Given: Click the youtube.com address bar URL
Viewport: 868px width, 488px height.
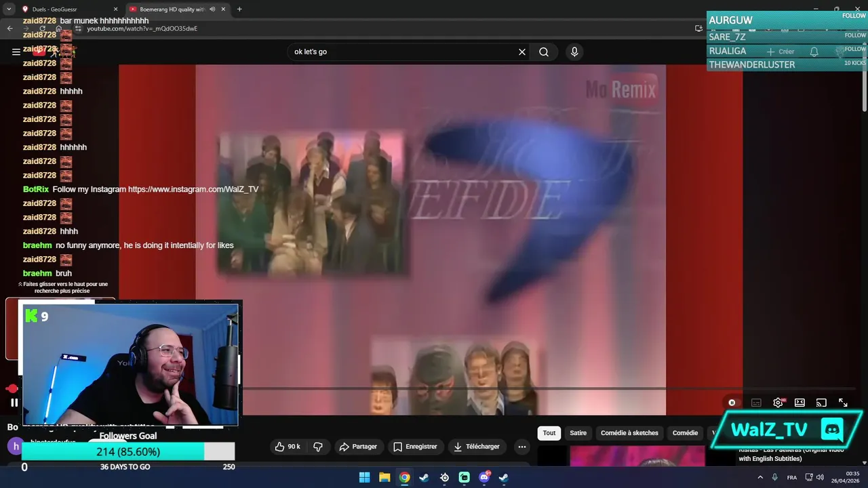Looking at the screenshot, I should (x=142, y=28).
